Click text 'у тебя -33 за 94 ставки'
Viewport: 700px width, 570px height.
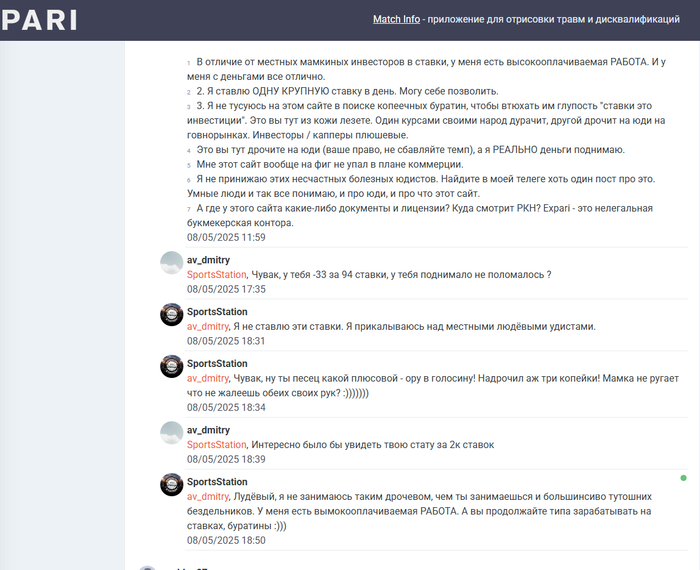(335, 275)
